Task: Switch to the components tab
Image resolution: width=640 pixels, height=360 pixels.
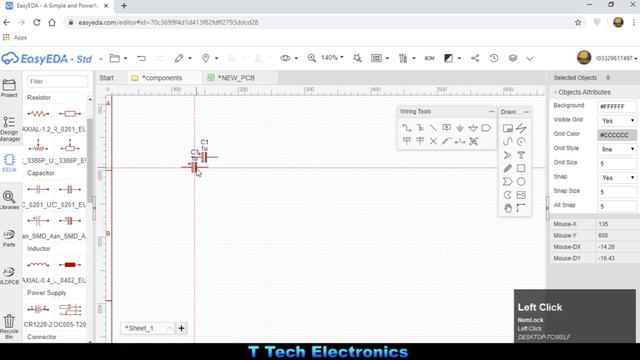Action: 162,78
